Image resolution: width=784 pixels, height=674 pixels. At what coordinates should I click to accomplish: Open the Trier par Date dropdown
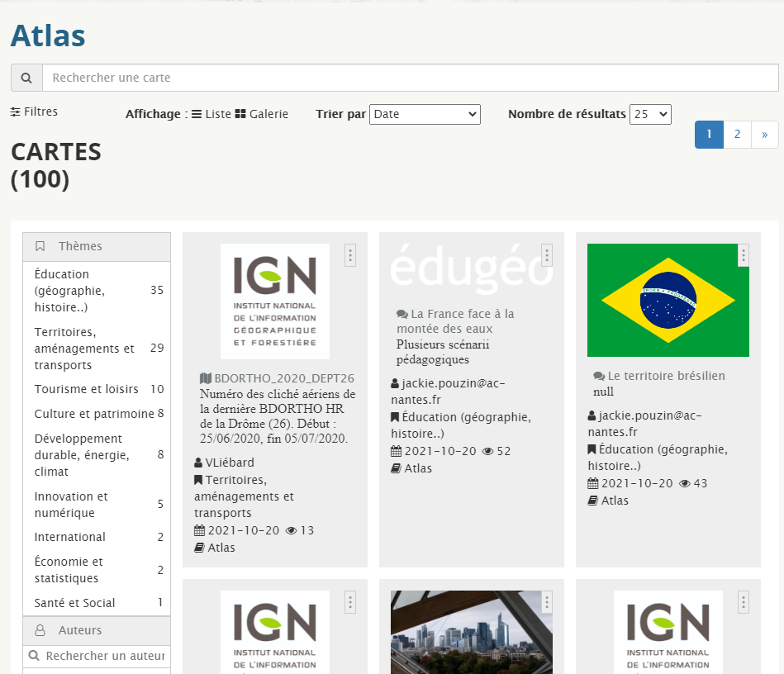pos(425,114)
